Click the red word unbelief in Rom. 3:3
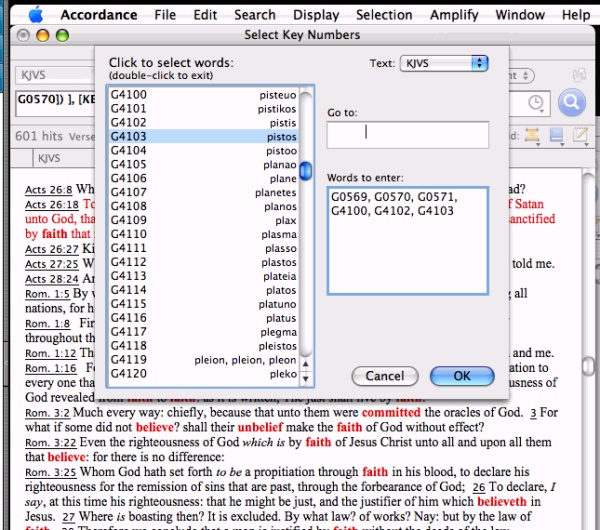This screenshot has width=600, height=530. pyautogui.click(x=260, y=427)
